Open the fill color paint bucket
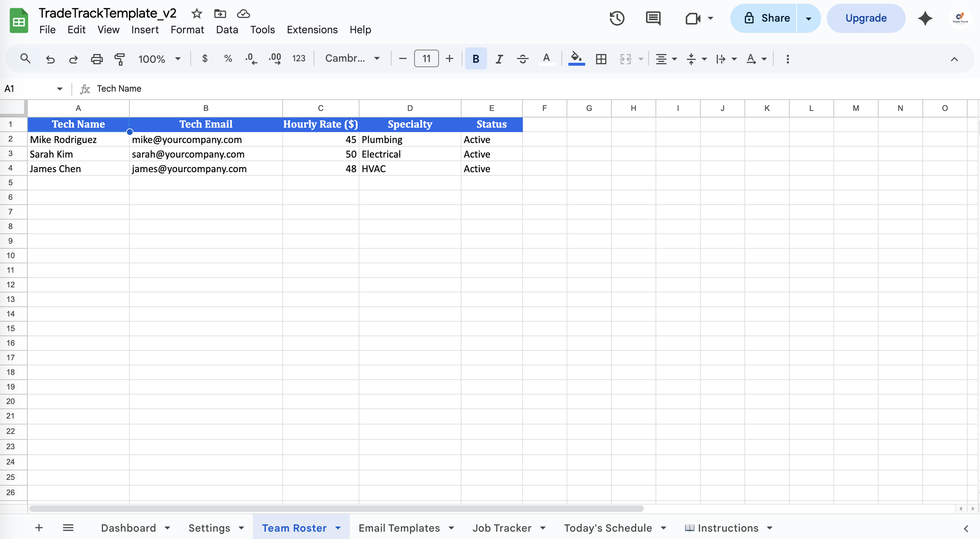 tap(576, 59)
